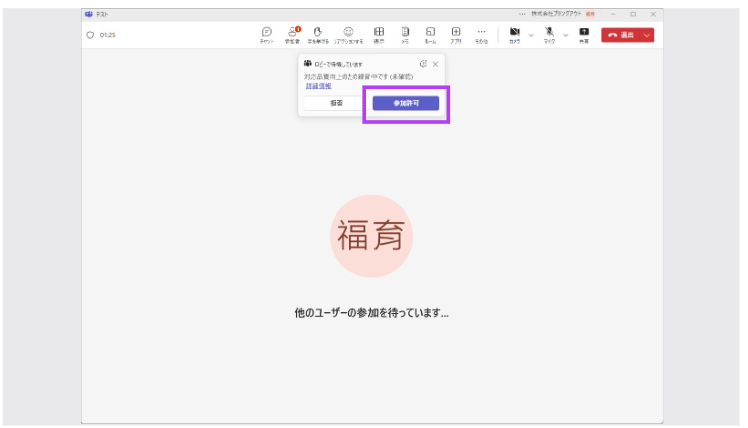This screenshot has width=748, height=428.
Task: Open the 参加者 (People) panel with notification badge
Action: coord(292,35)
